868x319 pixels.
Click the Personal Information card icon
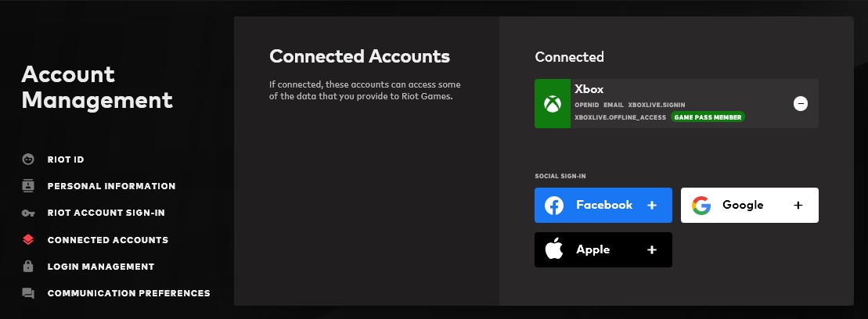coord(28,186)
